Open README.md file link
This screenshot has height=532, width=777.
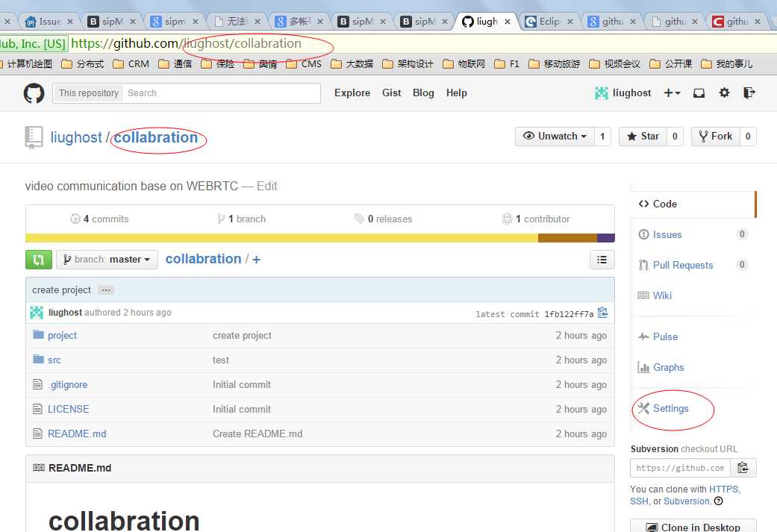[x=77, y=434]
